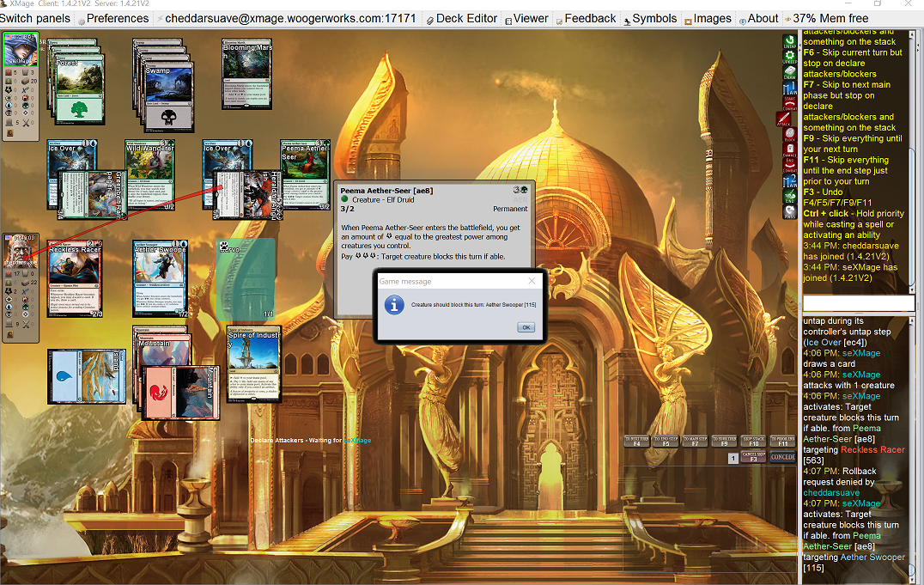Open the About dialog
The image size is (924, 585).
coord(758,18)
